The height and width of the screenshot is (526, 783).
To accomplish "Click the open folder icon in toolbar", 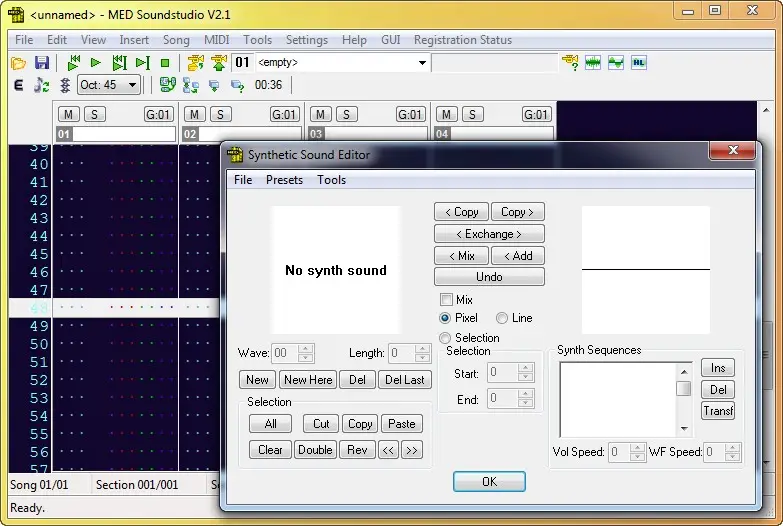I will [x=18, y=63].
